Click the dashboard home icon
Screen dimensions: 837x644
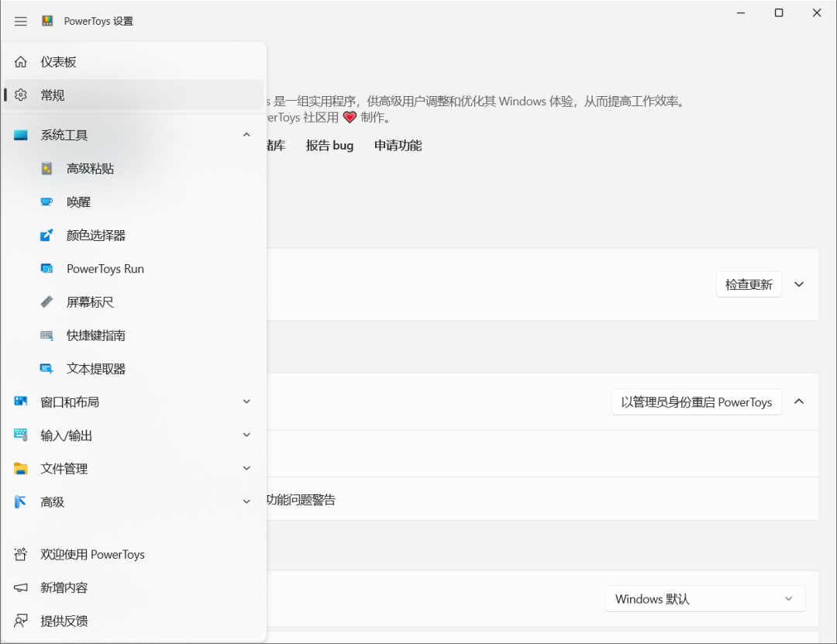(x=20, y=62)
